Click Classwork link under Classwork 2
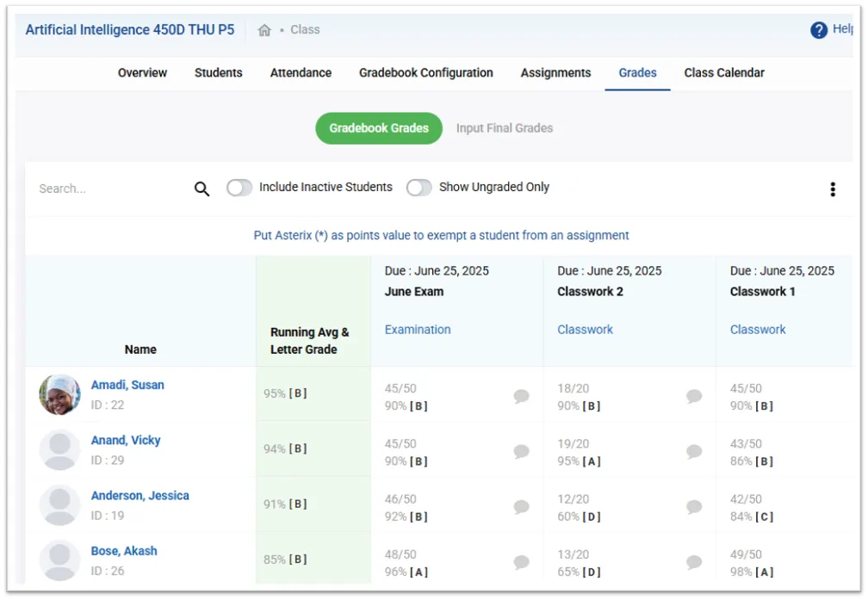868x600 pixels. [x=586, y=330]
